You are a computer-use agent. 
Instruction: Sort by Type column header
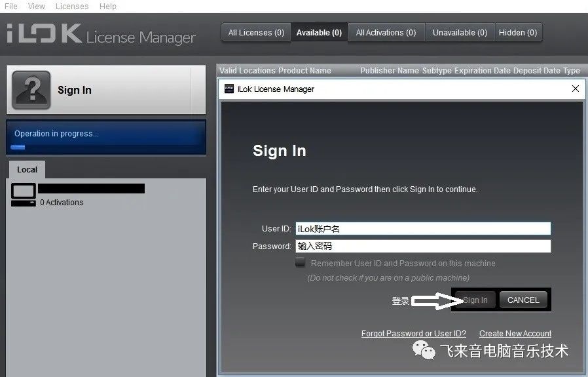coord(572,71)
